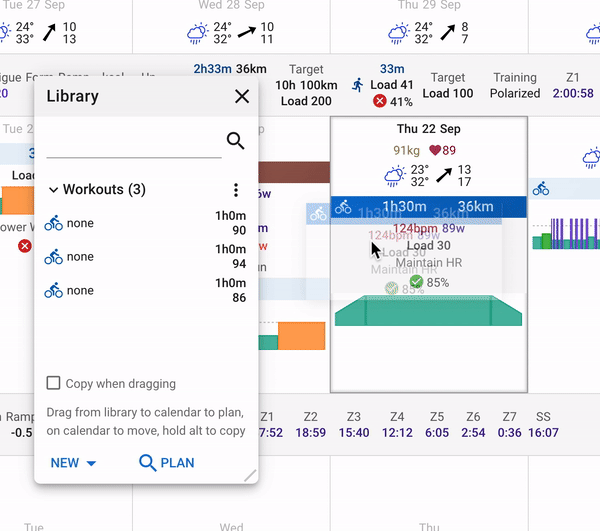Screen dimensions: 600x531
Task: Select the workout 'none' with load 90
Action: click(x=145, y=223)
